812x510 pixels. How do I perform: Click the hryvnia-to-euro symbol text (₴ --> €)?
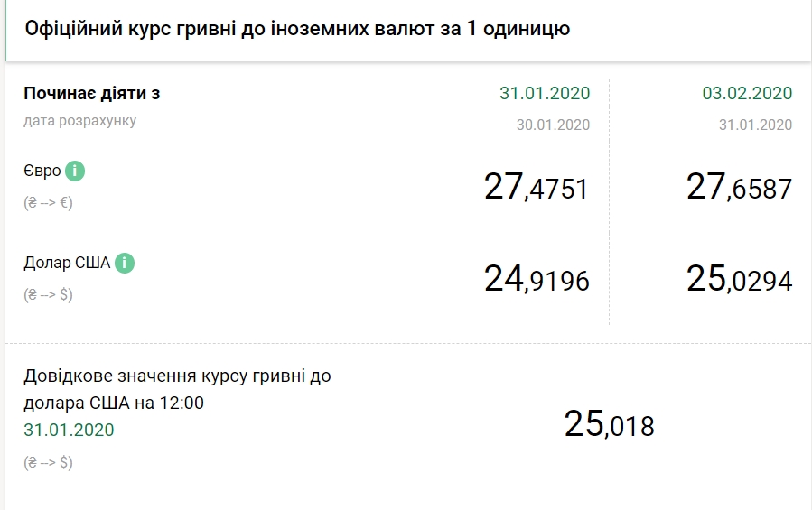point(48,202)
